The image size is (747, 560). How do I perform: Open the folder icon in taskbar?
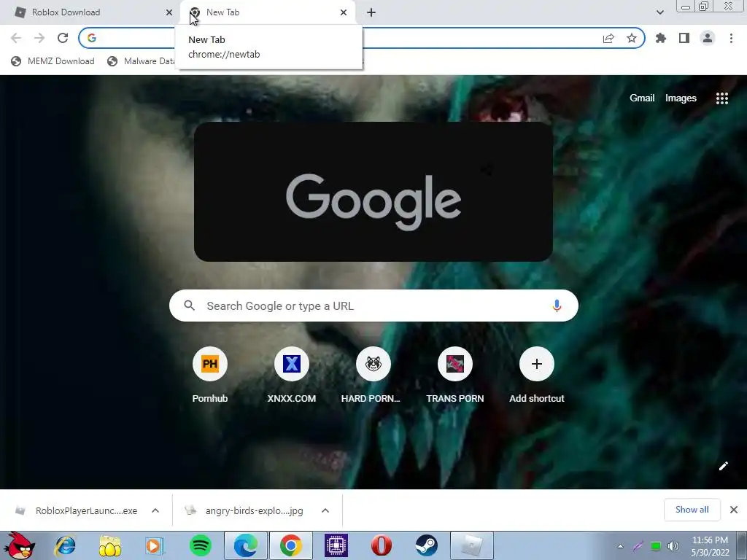click(x=110, y=545)
